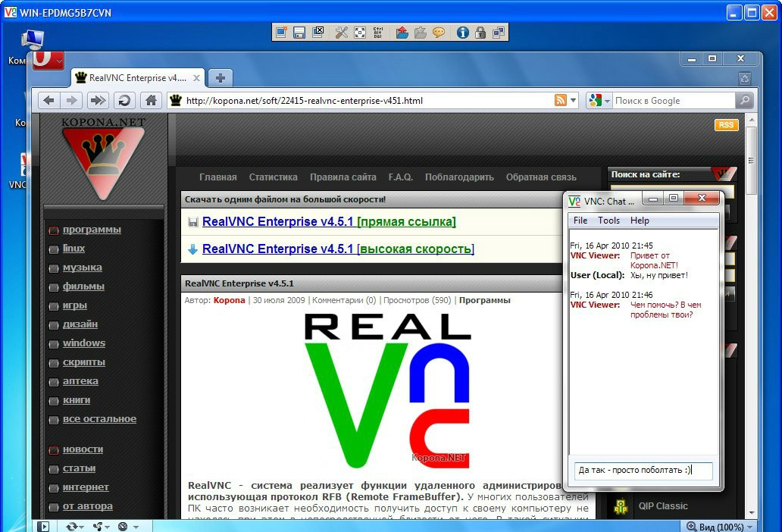The width and height of the screenshot is (782, 532).
Task: Click the VNC toolbar dual monitors icon
Action: point(499,33)
